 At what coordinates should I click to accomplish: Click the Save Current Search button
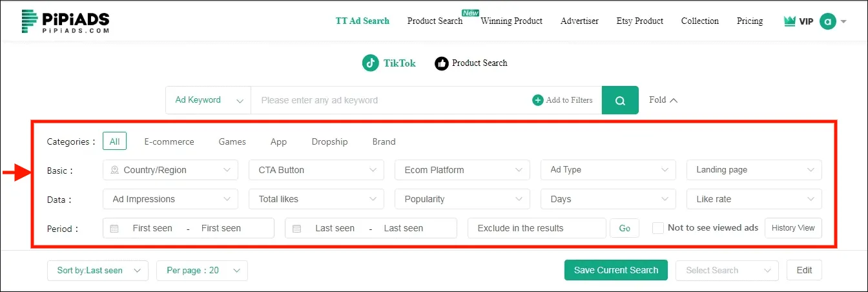(616, 271)
